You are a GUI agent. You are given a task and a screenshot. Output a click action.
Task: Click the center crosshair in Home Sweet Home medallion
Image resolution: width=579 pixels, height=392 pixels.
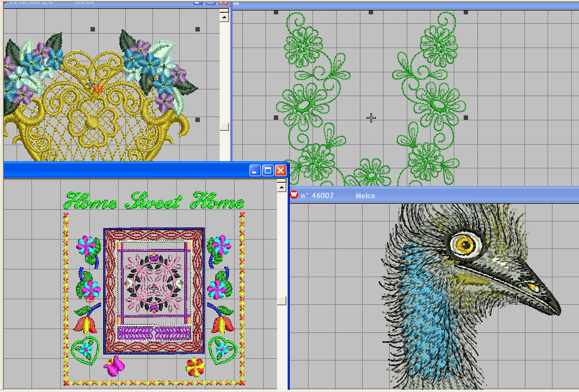pyautogui.click(x=153, y=289)
